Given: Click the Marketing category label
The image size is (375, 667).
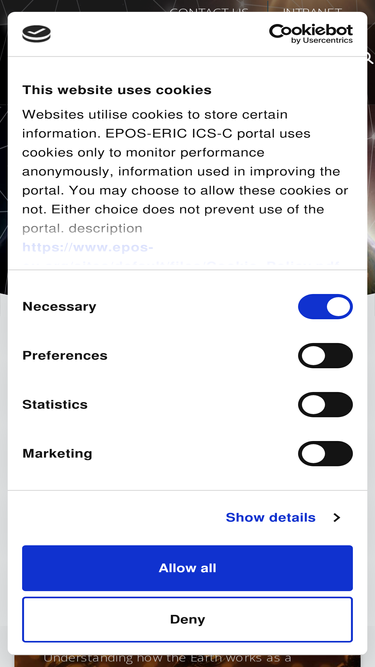Looking at the screenshot, I should tap(57, 453).
